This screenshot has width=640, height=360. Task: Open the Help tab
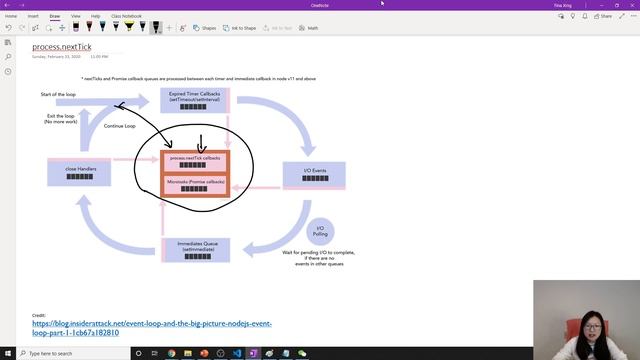point(96,16)
